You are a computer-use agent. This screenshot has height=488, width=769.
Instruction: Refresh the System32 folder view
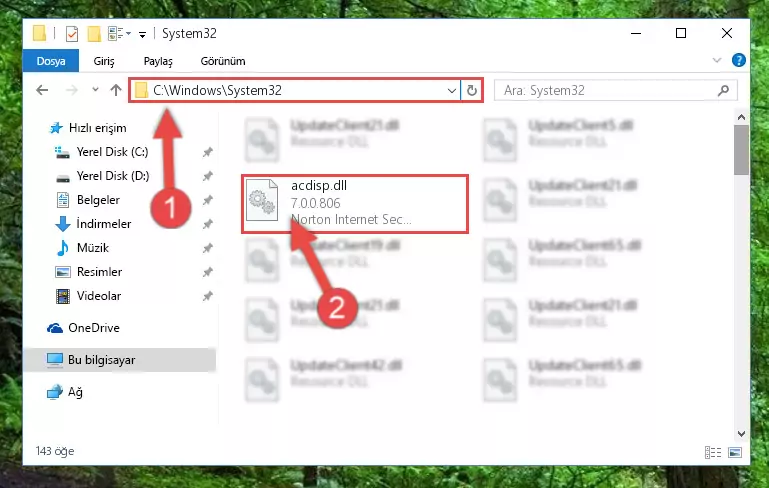[471, 91]
